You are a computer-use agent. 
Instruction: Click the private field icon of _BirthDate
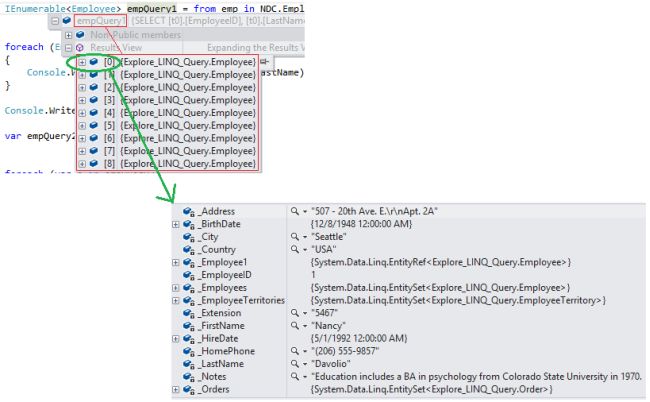[189, 225]
